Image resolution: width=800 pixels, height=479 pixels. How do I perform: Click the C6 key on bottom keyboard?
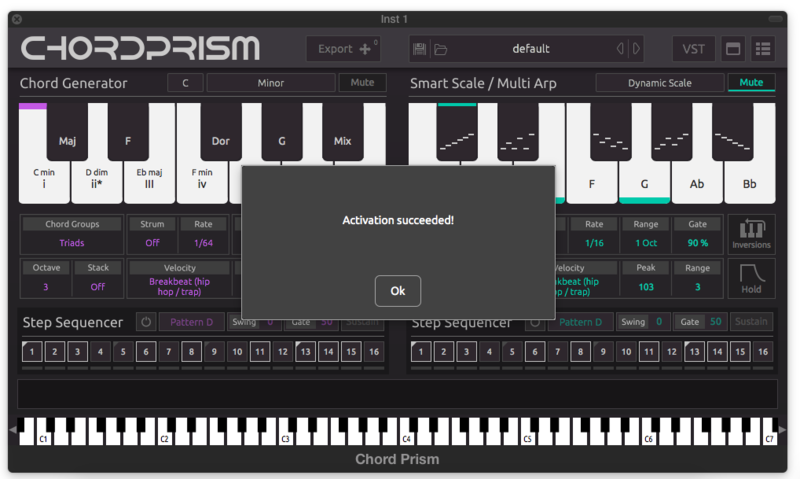tap(648, 438)
